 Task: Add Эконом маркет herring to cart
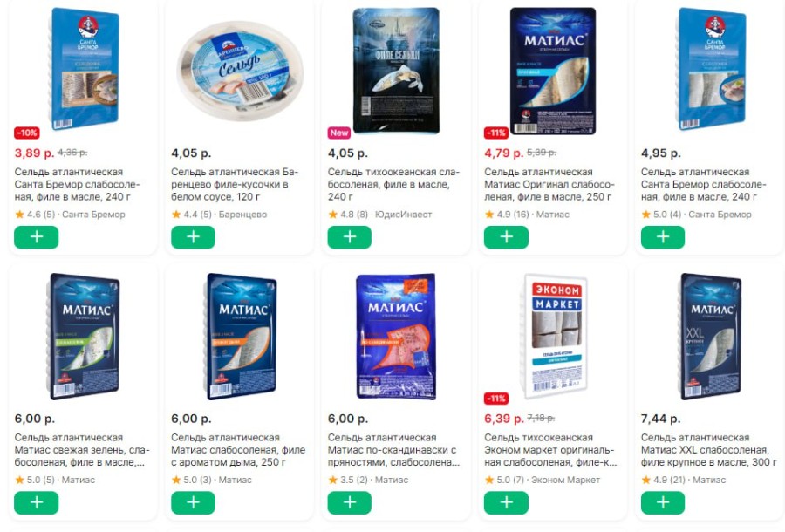tap(506, 502)
